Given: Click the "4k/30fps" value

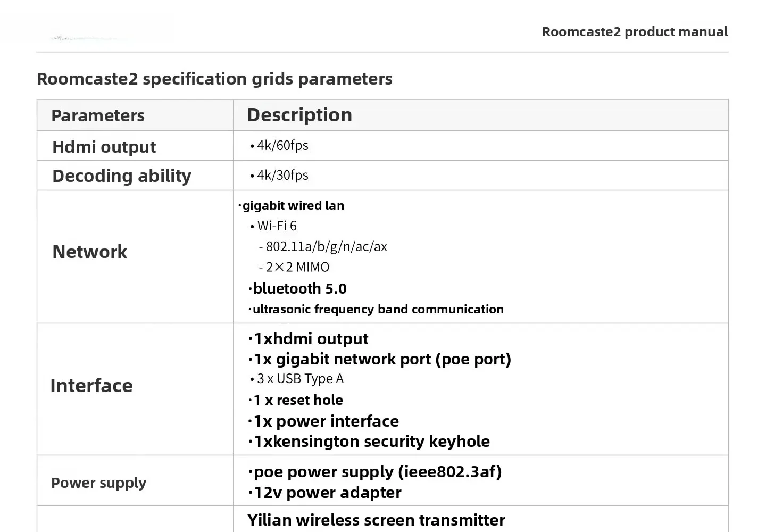Looking at the screenshot, I should [282, 175].
